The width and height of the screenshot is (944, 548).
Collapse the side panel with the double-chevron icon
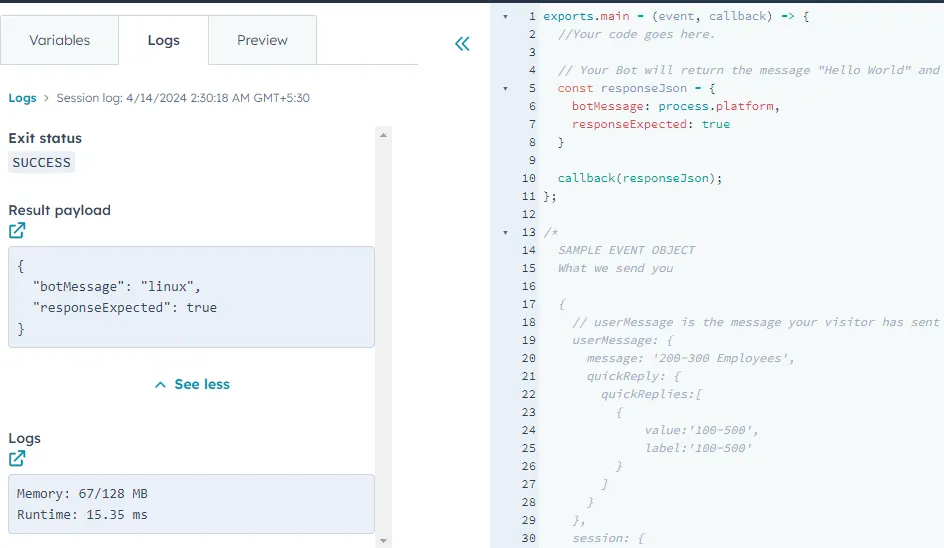(x=462, y=43)
